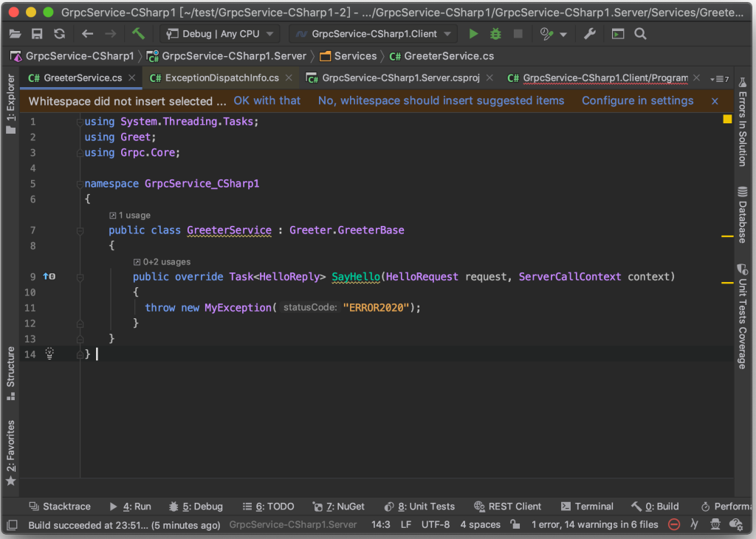Collapse the GreeterService class on line 7
756x539 pixels.
tap(80, 231)
